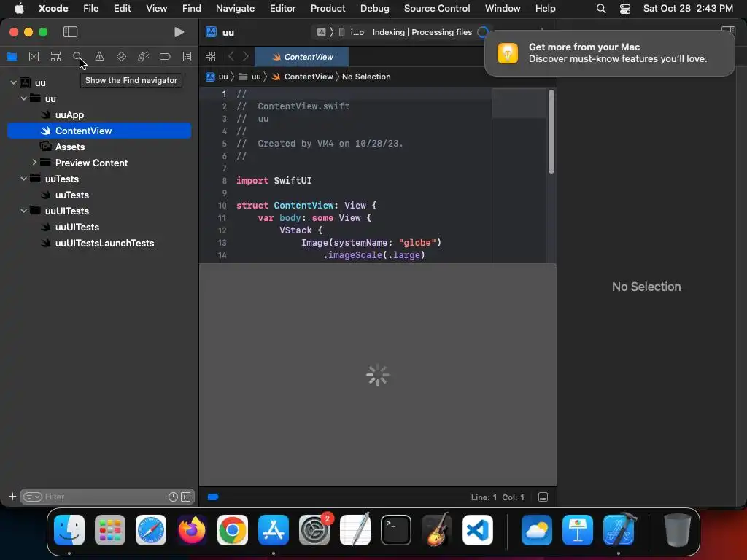The height and width of the screenshot is (560, 747).
Task: Go forward in editor history
Action: (x=245, y=57)
